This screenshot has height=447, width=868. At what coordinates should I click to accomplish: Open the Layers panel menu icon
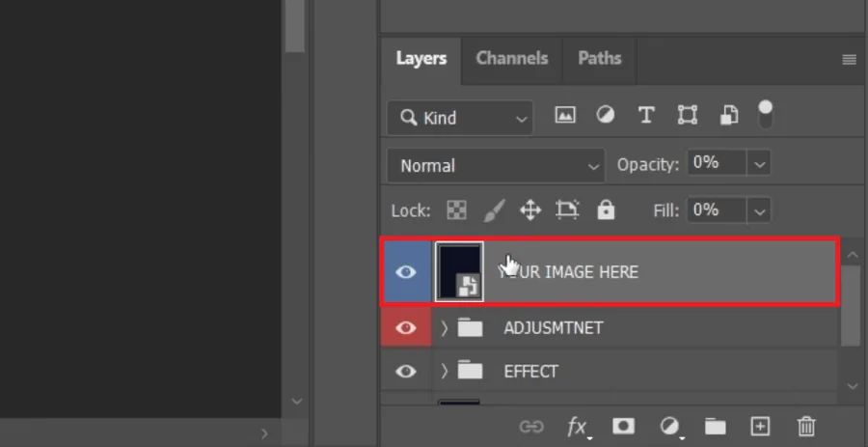[x=849, y=60]
